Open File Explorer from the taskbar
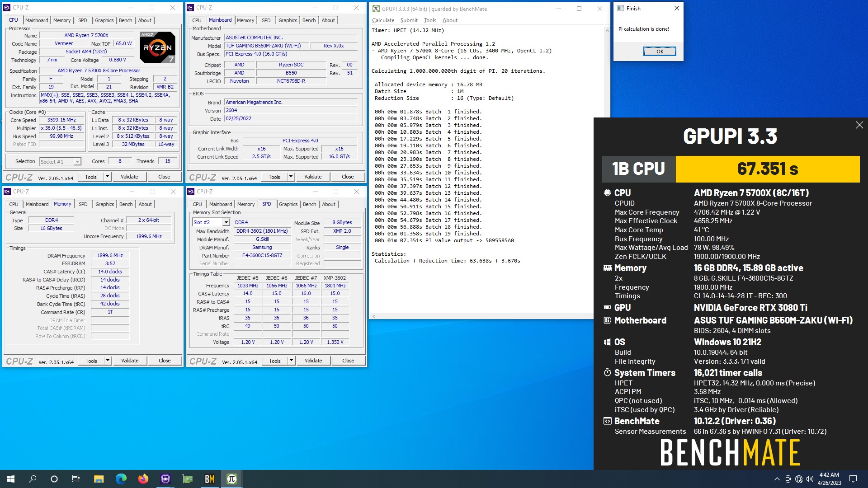Image resolution: width=868 pixels, height=488 pixels. click(x=99, y=479)
